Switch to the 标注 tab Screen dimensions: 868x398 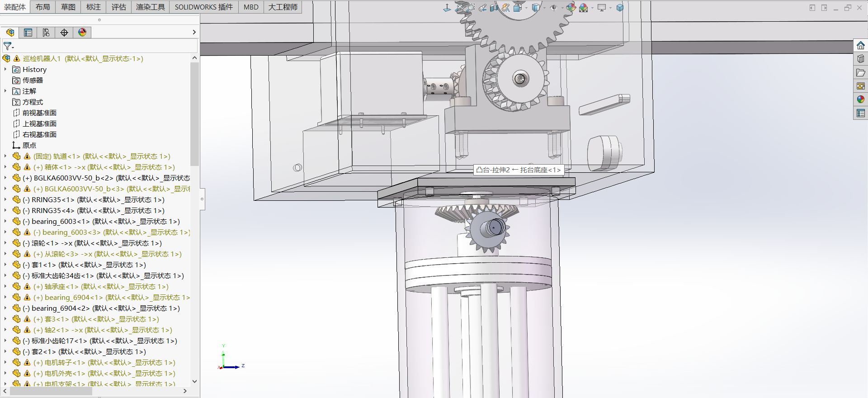click(94, 7)
